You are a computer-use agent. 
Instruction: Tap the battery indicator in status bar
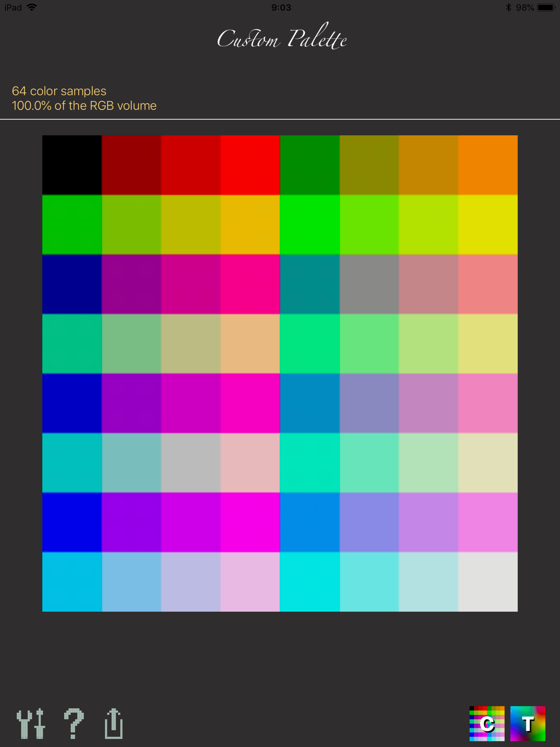pos(546,7)
